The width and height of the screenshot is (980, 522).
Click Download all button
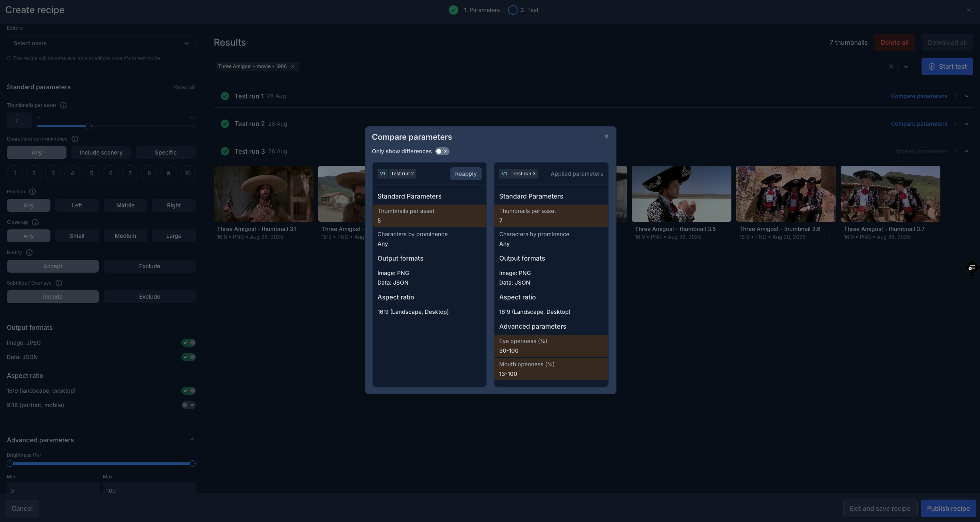(x=947, y=42)
